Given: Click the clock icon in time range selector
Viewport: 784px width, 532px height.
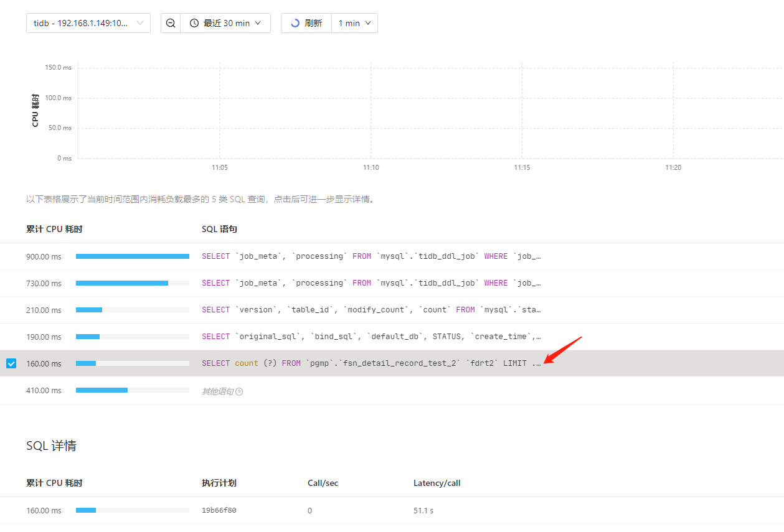Looking at the screenshot, I should click(194, 23).
